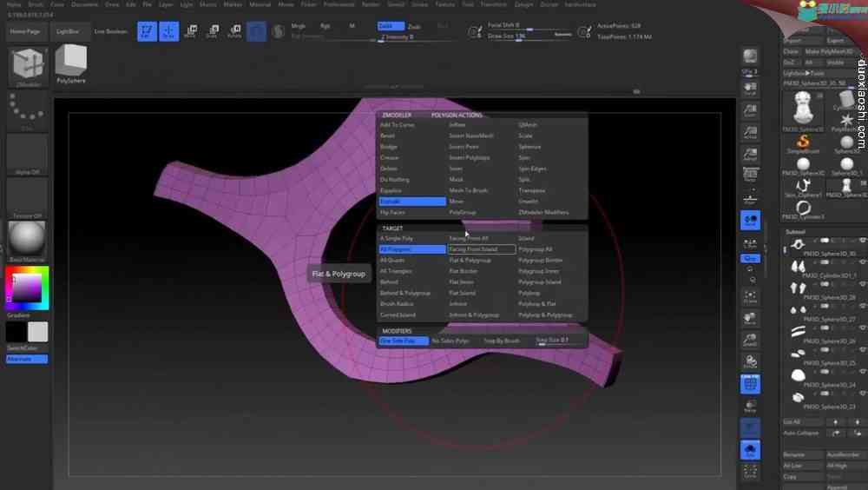
Task: Select A Single Poly as the target
Action: [397, 238]
